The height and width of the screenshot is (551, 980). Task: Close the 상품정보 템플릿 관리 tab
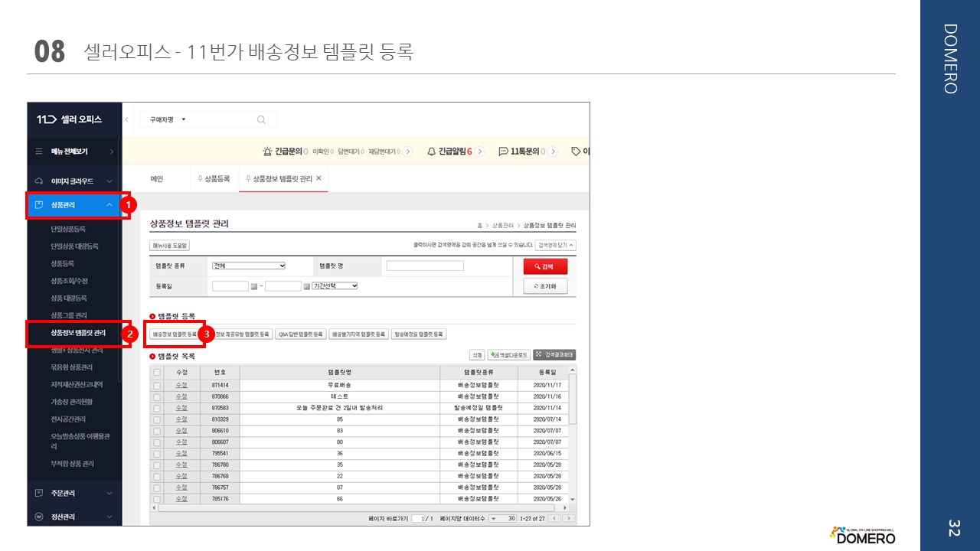click(x=318, y=178)
